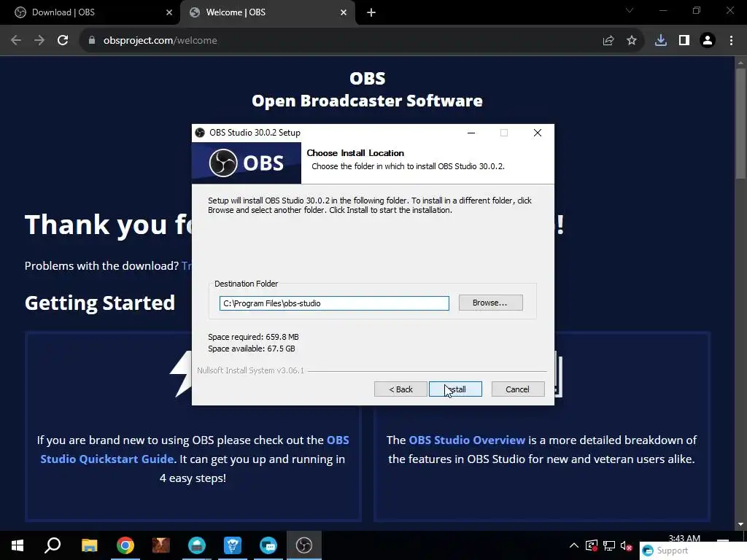Click the 'Space available: 67.5 GB' text
This screenshot has width=747, height=560.
point(252,349)
